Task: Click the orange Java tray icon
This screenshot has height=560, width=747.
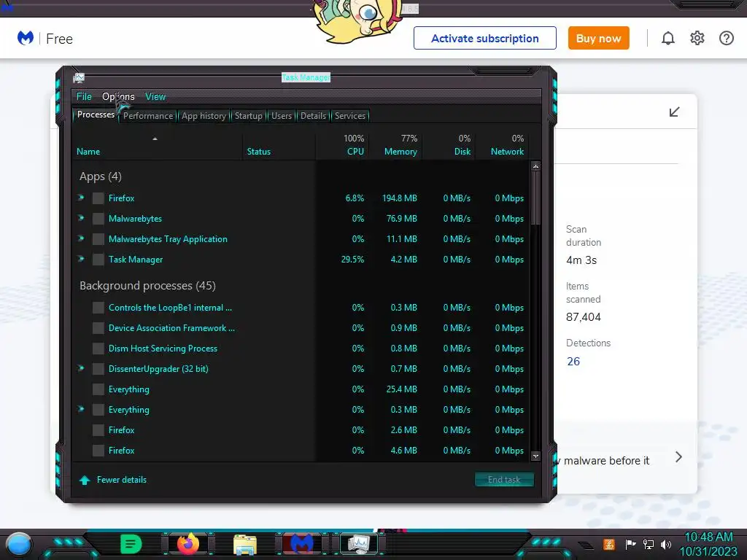Action: [x=609, y=544]
